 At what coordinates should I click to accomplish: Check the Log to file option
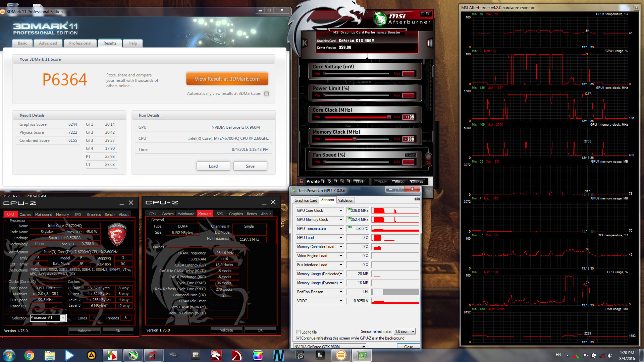point(298,332)
